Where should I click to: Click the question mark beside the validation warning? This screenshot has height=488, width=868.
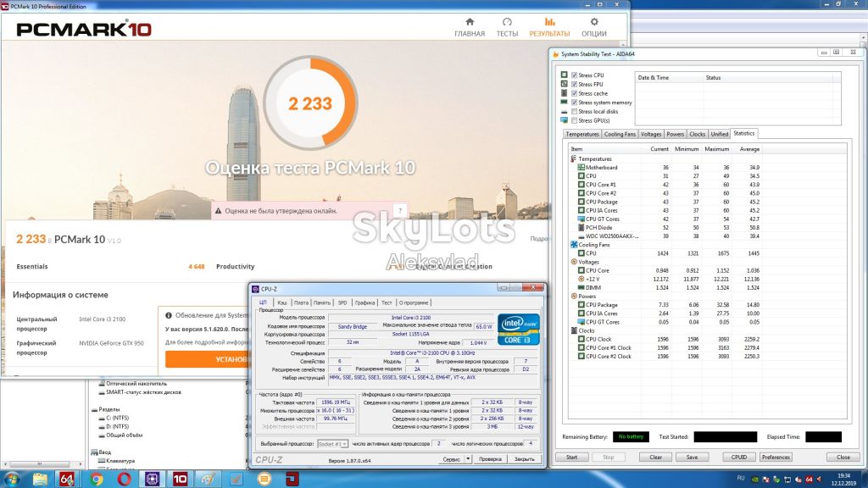coord(400,211)
